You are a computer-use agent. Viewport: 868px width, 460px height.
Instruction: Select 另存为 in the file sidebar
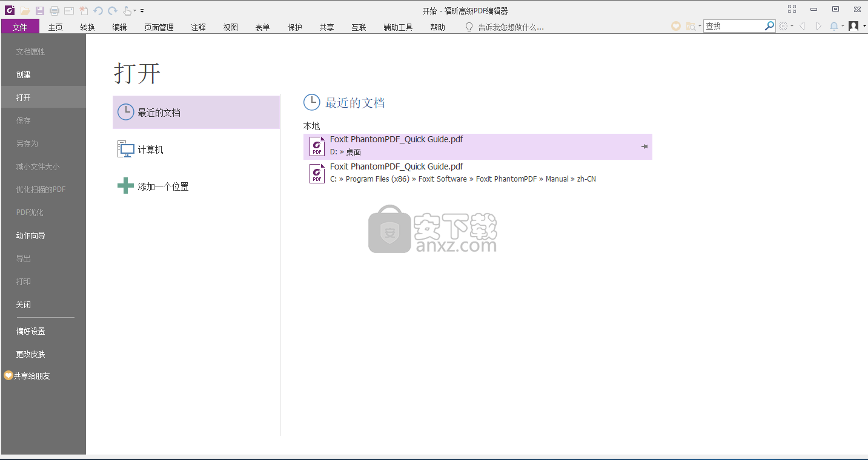(x=44, y=143)
